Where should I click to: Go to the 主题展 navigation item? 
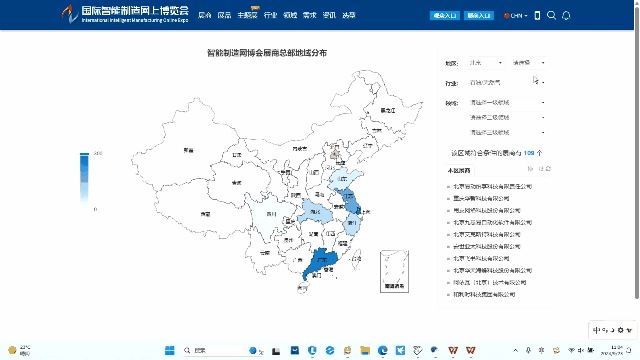(x=247, y=15)
